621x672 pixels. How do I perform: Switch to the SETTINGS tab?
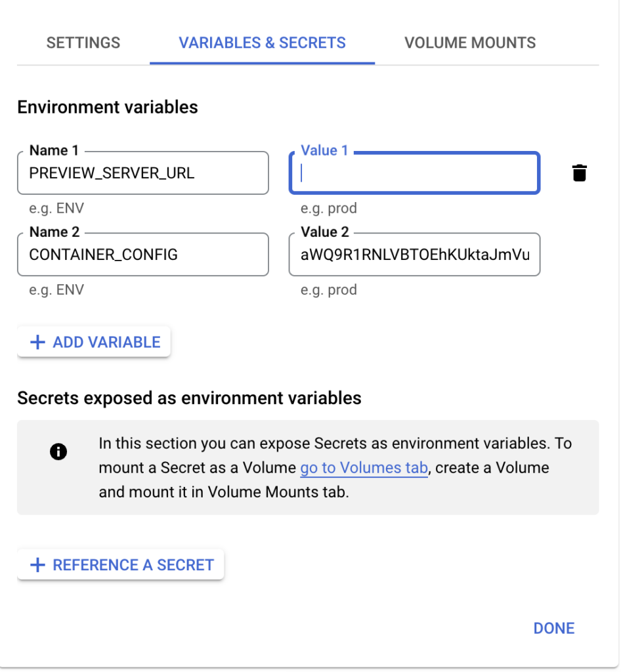coord(83,43)
